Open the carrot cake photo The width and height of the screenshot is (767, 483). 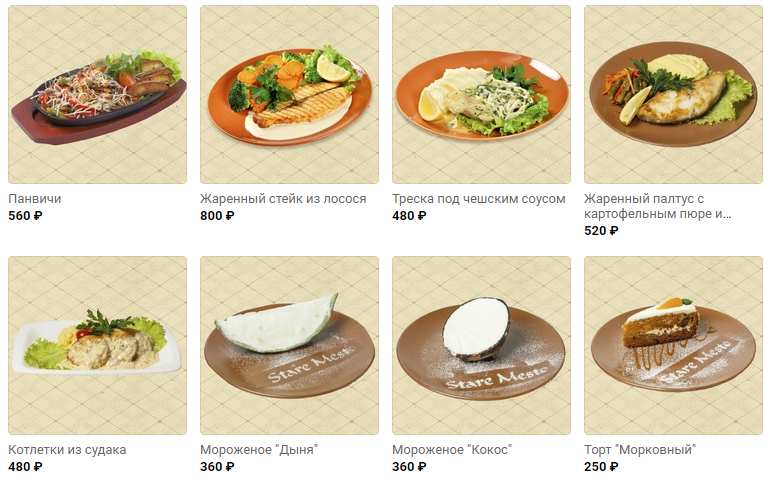pyautogui.click(x=674, y=345)
